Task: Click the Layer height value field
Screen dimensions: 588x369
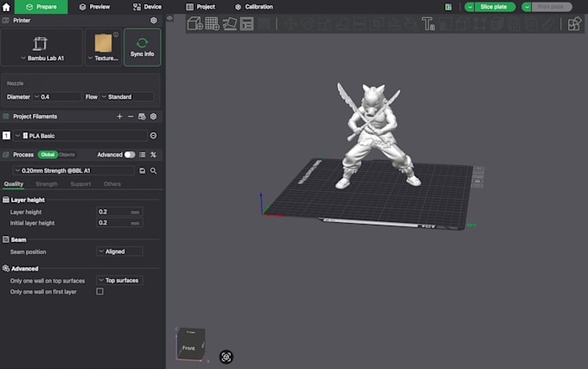Action: pos(119,212)
